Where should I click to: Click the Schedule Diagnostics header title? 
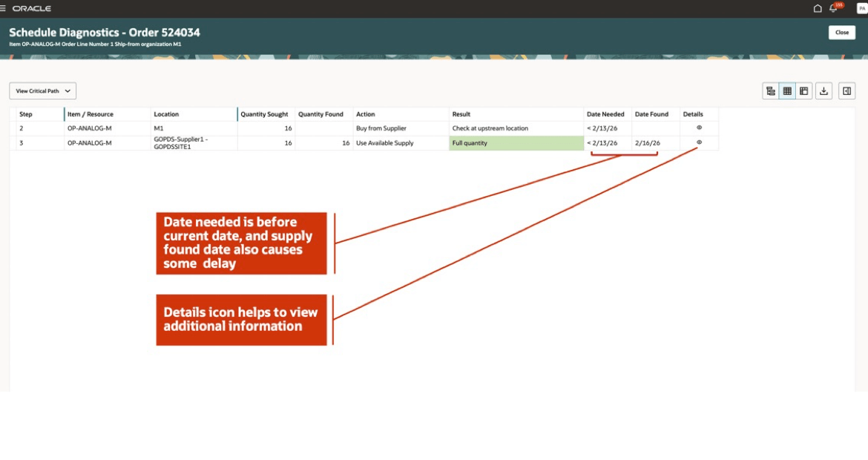(105, 32)
